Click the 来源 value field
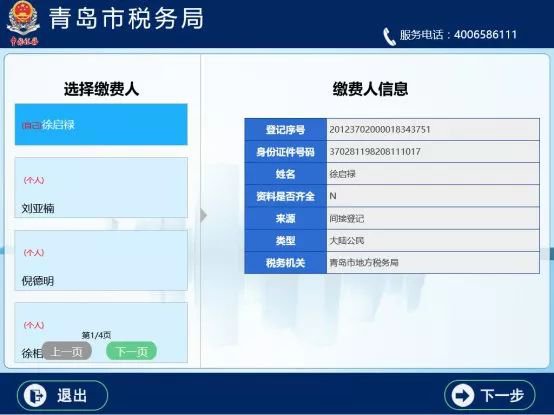 coord(433,218)
